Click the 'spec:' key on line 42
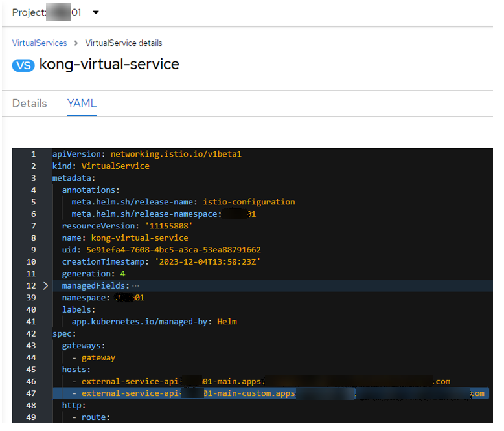This screenshot has height=431, width=504. (x=64, y=334)
